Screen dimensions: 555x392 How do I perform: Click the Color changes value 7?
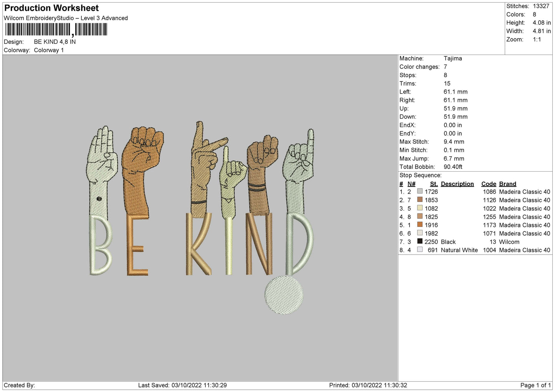click(445, 67)
